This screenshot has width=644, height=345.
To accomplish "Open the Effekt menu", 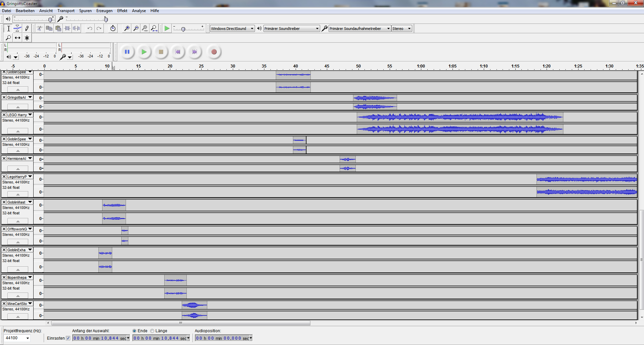I will click(122, 11).
